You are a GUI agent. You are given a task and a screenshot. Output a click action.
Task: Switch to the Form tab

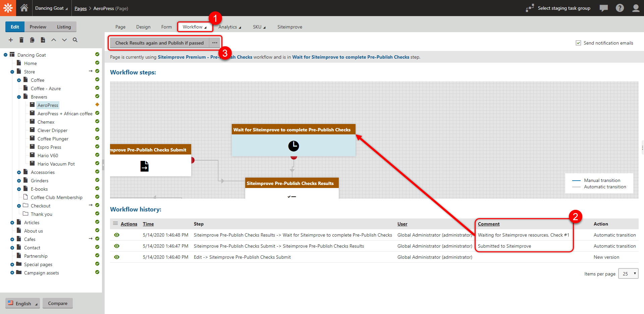point(166,27)
